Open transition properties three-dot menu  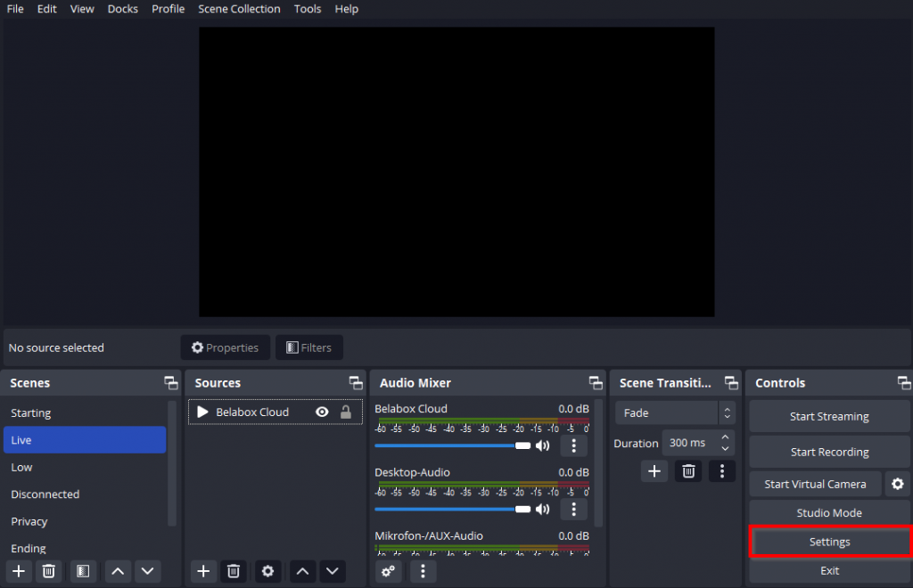coord(722,471)
